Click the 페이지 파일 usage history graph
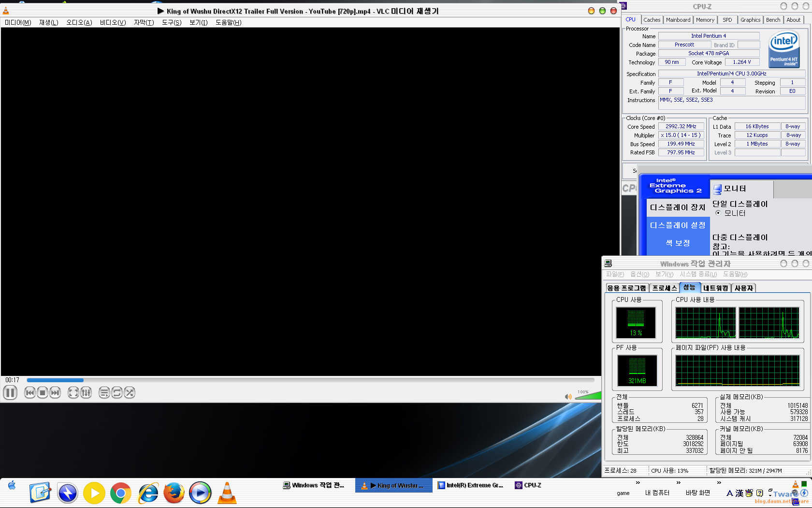 (x=738, y=371)
